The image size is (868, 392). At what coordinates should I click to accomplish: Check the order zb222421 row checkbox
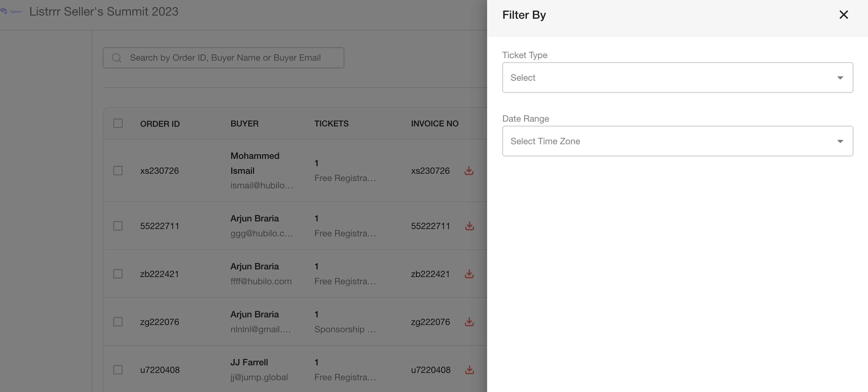[x=118, y=274]
